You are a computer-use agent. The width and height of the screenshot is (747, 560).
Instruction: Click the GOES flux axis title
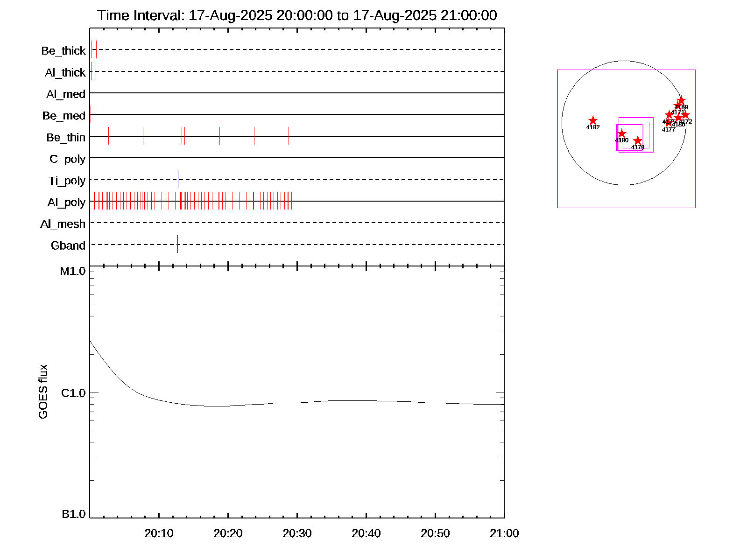click(43, 392)
